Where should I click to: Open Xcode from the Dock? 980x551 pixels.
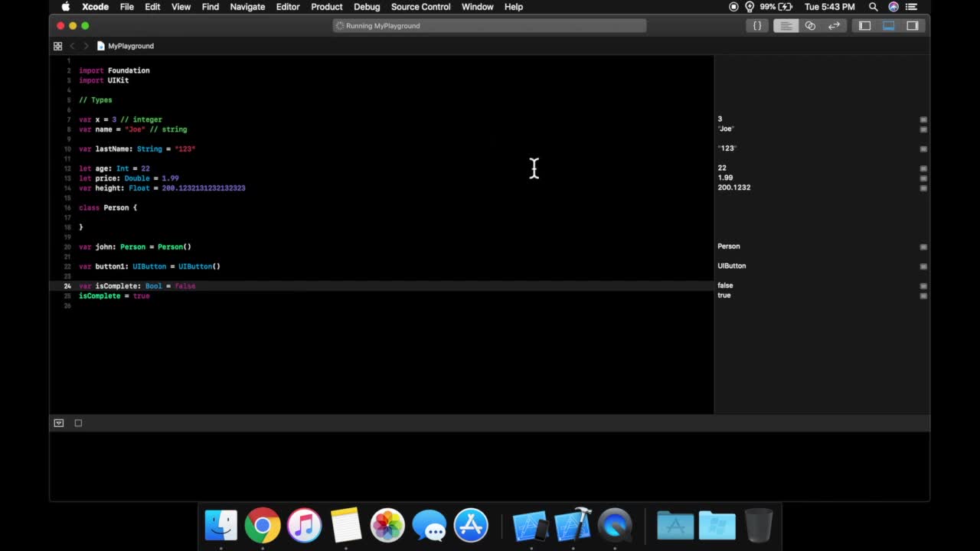[x=573, y=526]
